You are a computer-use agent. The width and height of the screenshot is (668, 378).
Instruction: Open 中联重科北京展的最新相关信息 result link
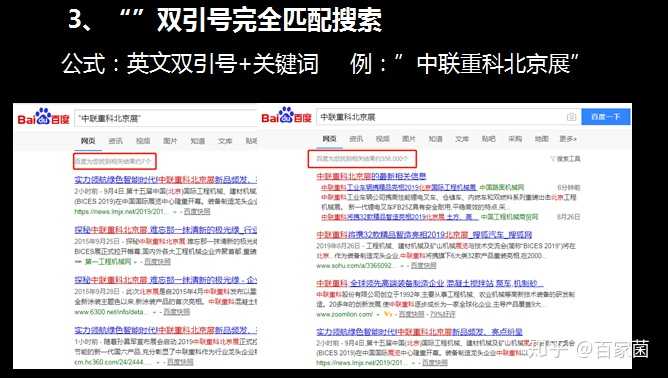click(x=371, y=176)
